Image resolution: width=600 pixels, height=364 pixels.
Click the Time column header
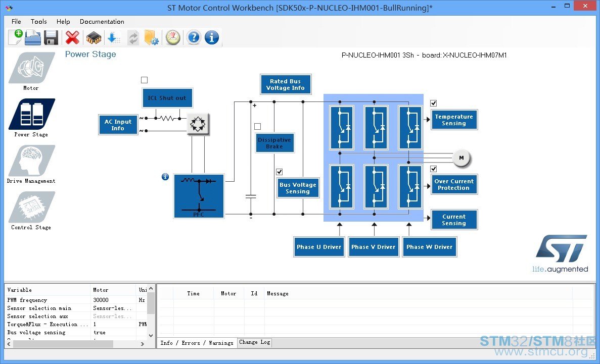point(193,294)
